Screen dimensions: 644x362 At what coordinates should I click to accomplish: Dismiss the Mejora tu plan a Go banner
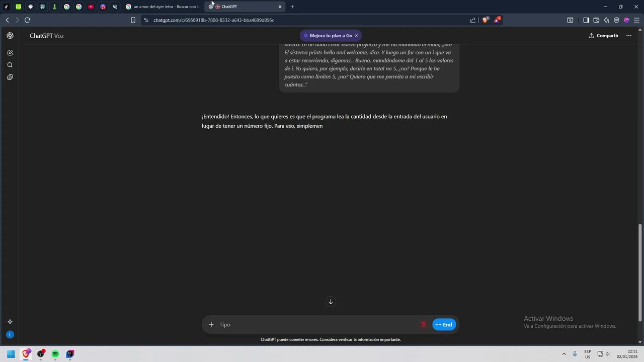coord(356,36)
